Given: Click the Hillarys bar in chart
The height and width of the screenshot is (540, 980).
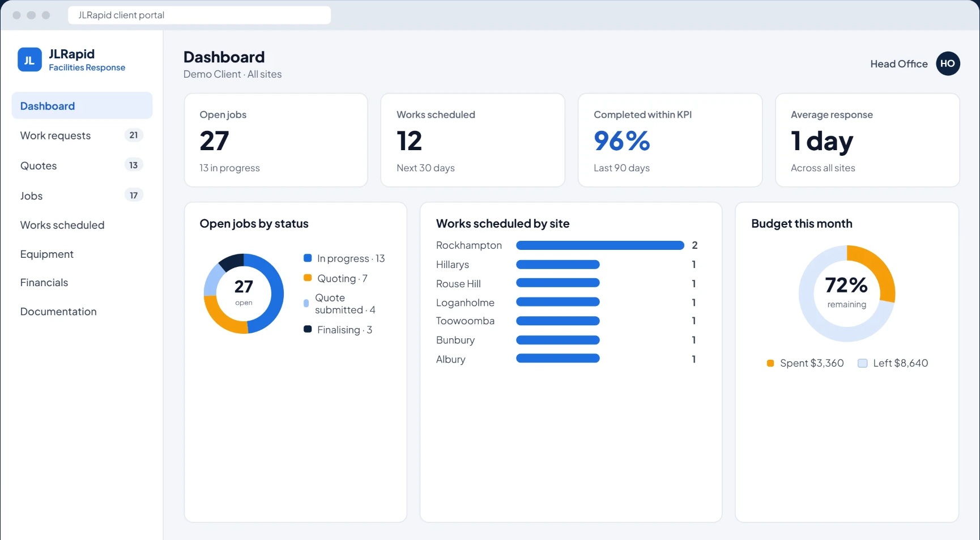Looking at the screenshot, I should pyautogui.click(x=558, y=265).
